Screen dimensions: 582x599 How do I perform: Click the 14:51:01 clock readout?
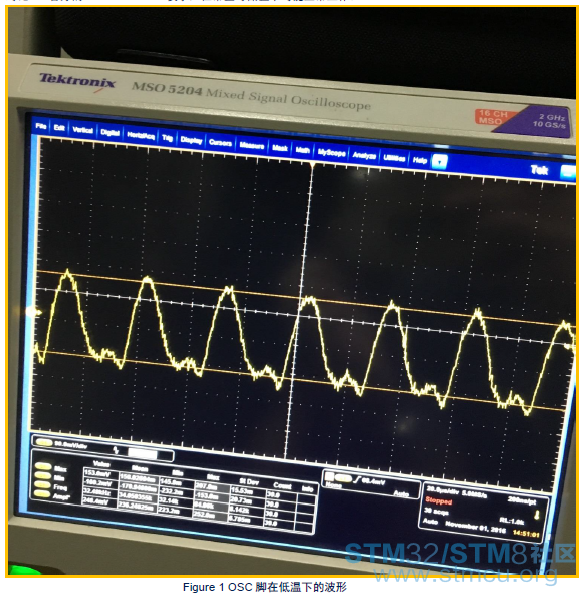[525, 533]
